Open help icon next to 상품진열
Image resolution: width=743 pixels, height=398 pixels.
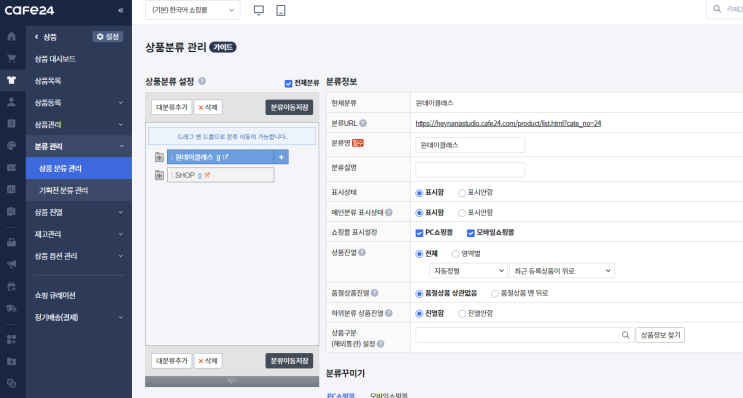(362, 253)
